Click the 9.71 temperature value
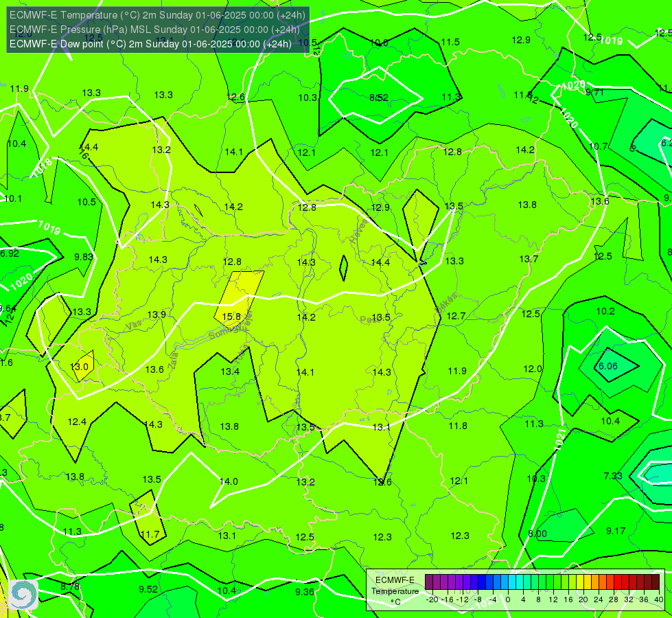Image resolution: width=672 pixels, height=618 pixels. 594,92
